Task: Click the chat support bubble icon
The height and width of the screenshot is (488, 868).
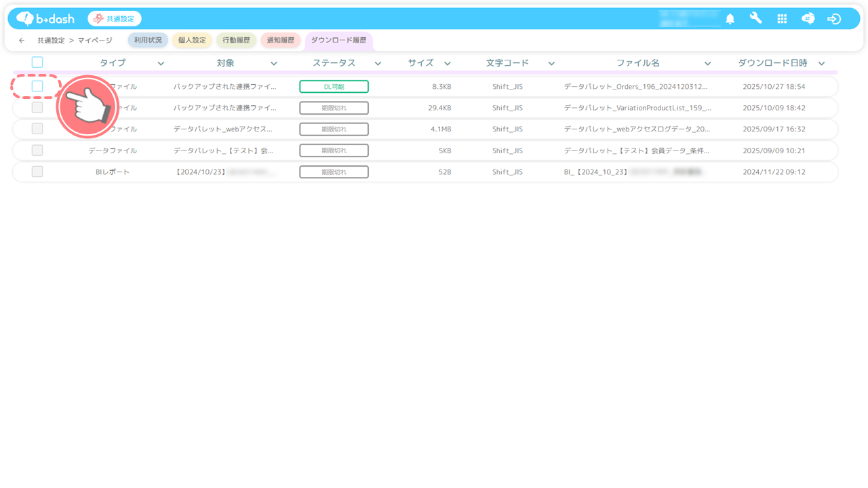Action: click(808, 19)
